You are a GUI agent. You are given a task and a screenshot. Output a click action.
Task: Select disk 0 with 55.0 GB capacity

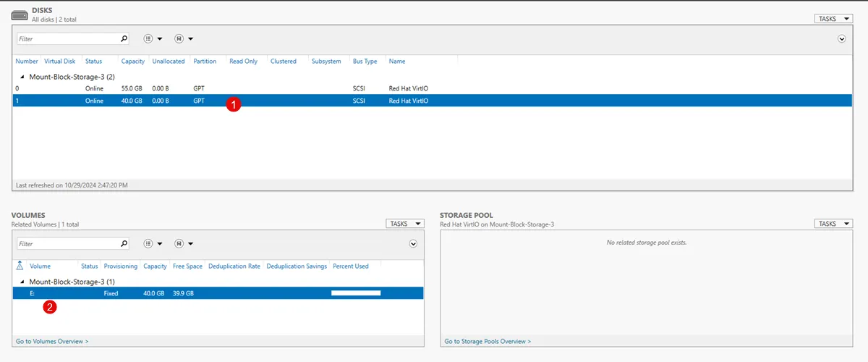(x=433, y=88)
